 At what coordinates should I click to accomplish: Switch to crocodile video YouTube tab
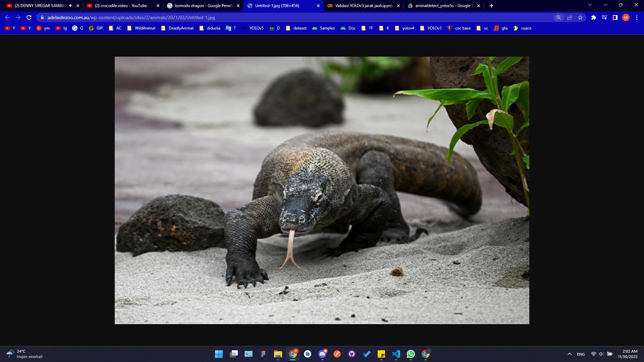(x=121, y=6)
